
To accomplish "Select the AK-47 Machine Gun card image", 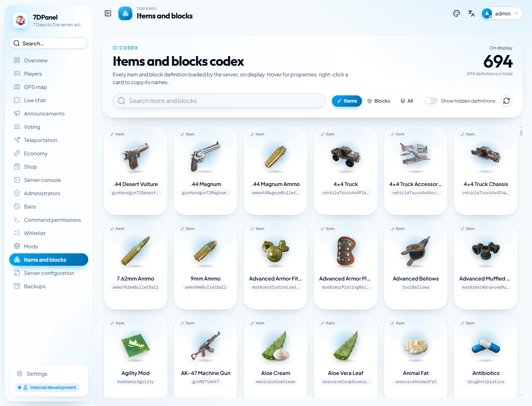I will [x=205, y=346].
